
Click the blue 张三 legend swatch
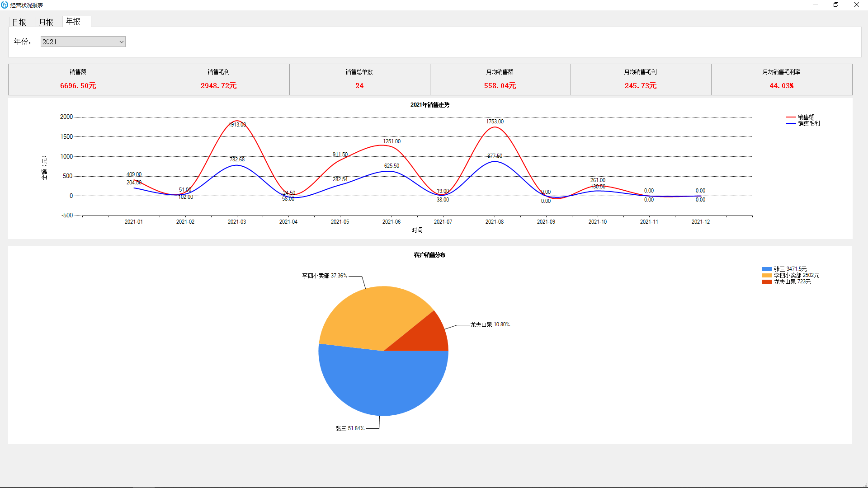767,269
